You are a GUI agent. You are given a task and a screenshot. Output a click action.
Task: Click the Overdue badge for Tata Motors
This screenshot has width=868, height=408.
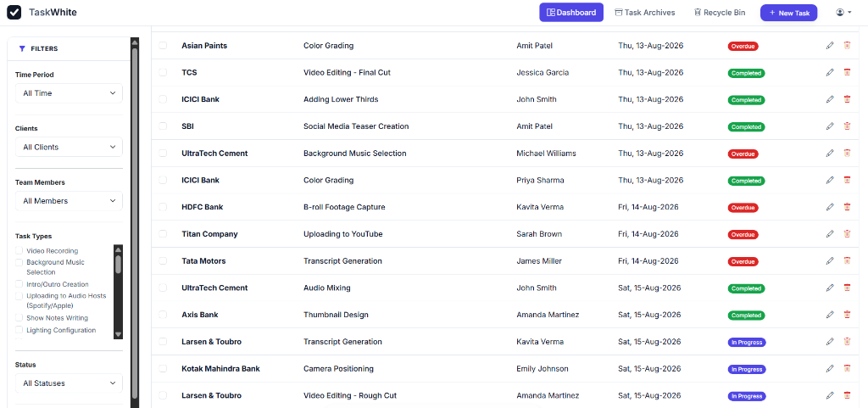coord(743,261)
